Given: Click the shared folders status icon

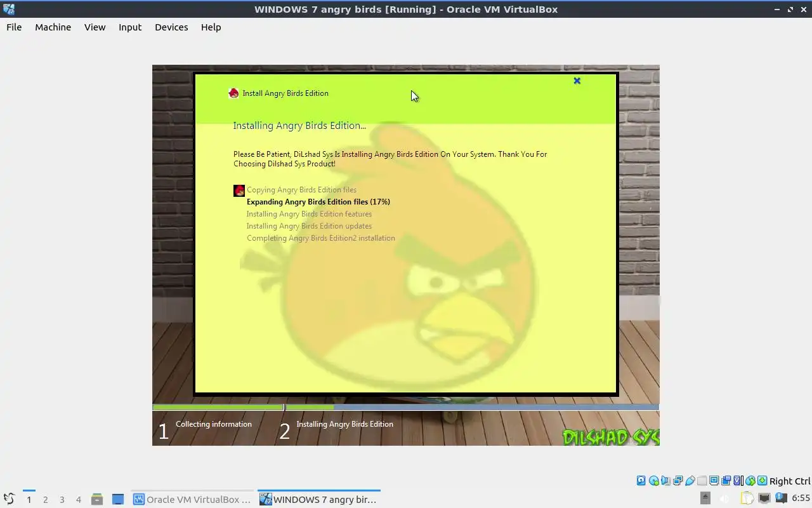Looking at the screenshot, I should (x=702, y=481).
